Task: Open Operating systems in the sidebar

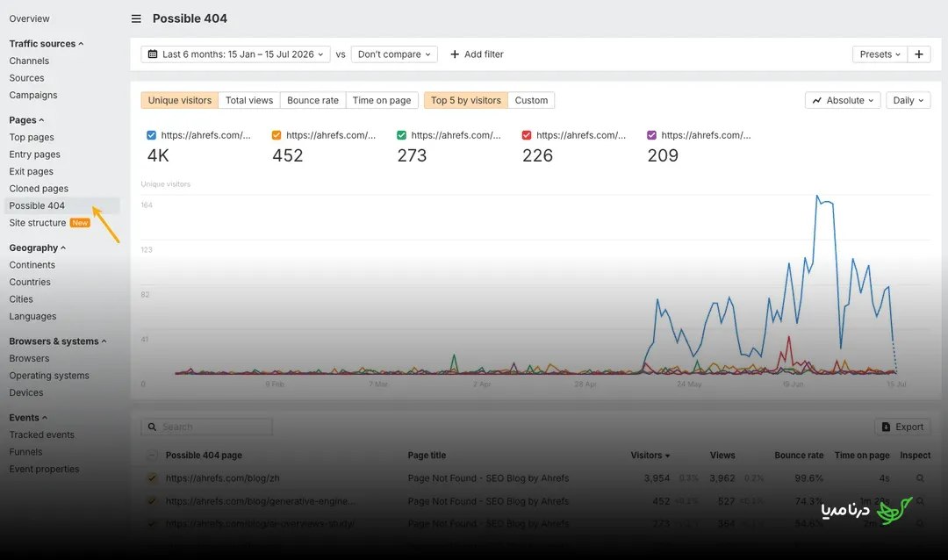Action: point(49,376)
